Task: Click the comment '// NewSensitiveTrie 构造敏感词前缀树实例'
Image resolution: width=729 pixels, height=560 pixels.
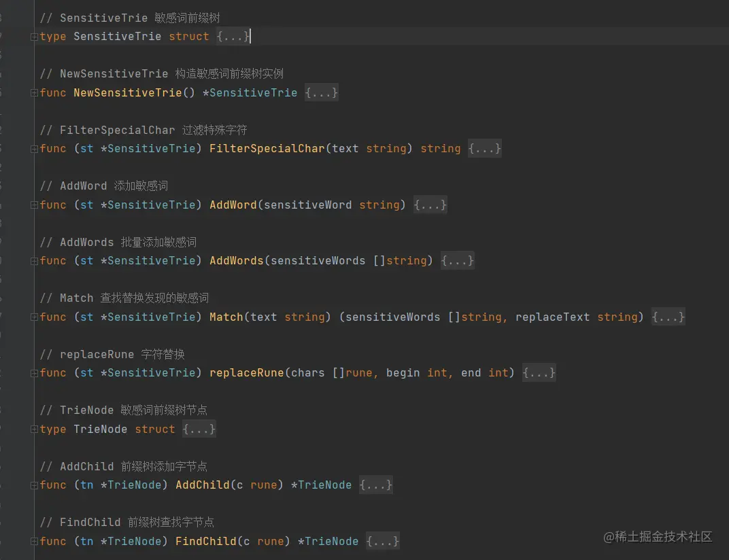Action: coord(161,73)
